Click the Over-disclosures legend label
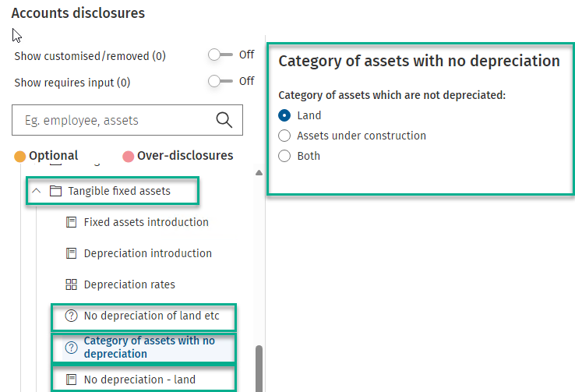The image size is (575, 392). click(x=185, y=156)
